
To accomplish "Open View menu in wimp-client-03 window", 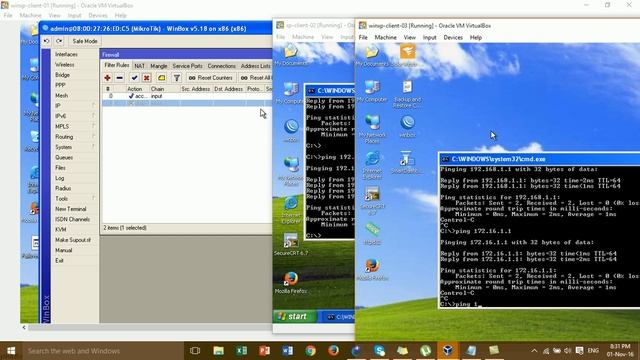I will click(409, 38).
